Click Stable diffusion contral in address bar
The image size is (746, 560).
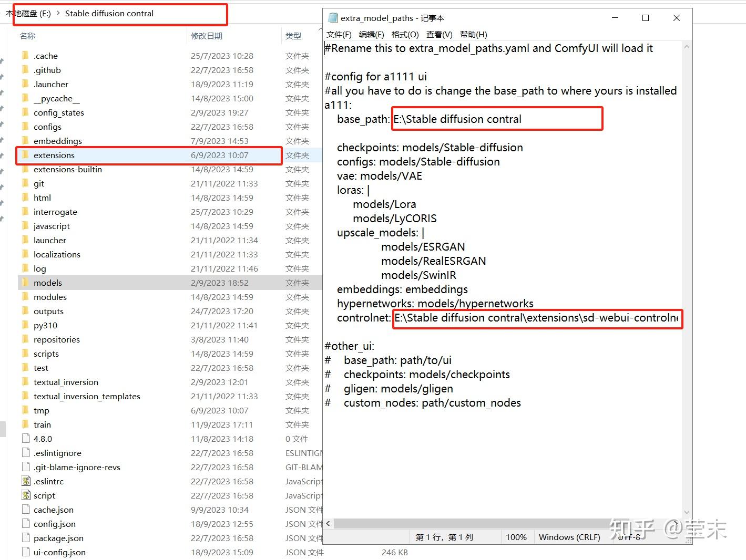tap(109, 14)
